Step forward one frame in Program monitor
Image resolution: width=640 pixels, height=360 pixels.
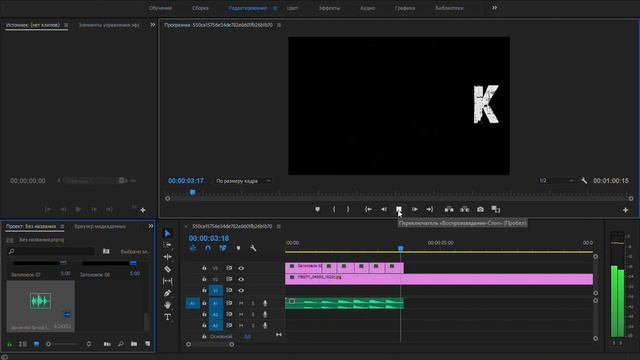(x=414, y=209)
